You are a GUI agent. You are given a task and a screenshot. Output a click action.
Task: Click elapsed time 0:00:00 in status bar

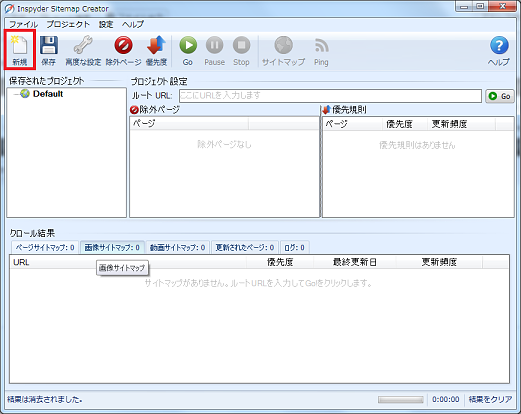[446, 399]
